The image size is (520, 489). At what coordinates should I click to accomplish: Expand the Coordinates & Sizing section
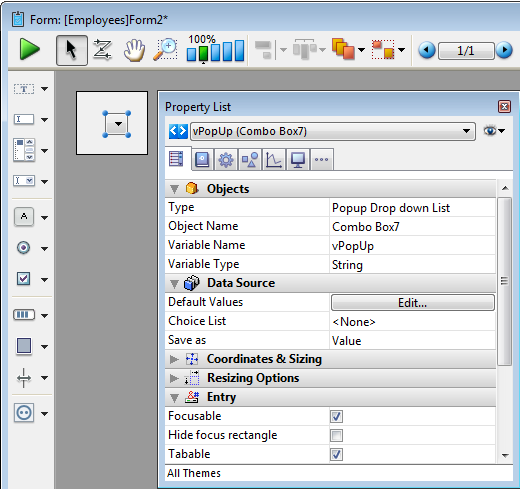[174, 359]
